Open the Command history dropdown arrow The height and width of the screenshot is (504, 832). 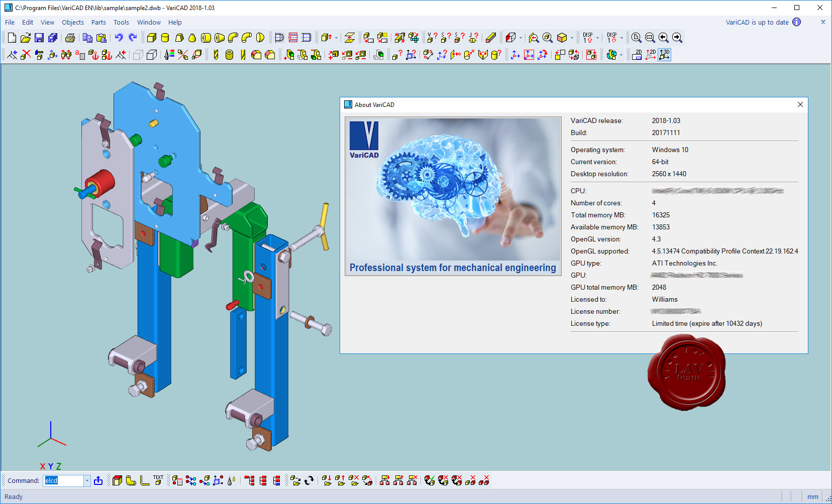[x=87, y=481]
